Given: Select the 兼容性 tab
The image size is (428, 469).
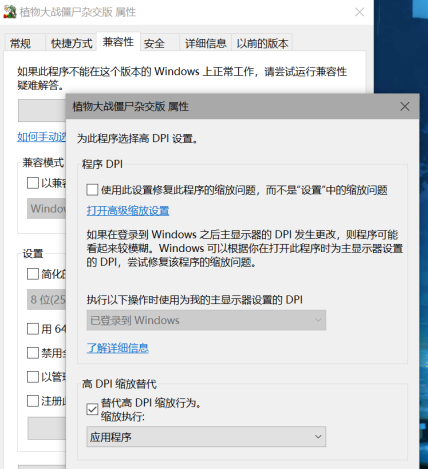Looking at the screenshot, I should tap(118, 42).
